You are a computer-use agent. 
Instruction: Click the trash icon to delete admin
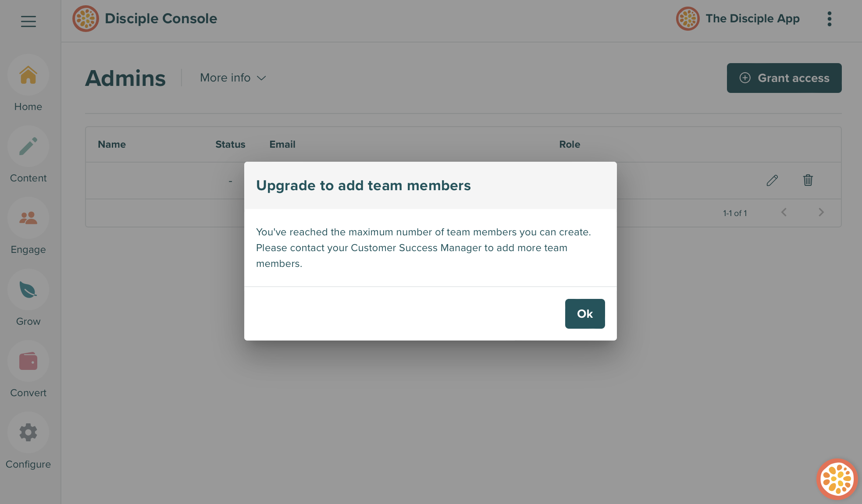pyautogui.click(x=808, y=180)
